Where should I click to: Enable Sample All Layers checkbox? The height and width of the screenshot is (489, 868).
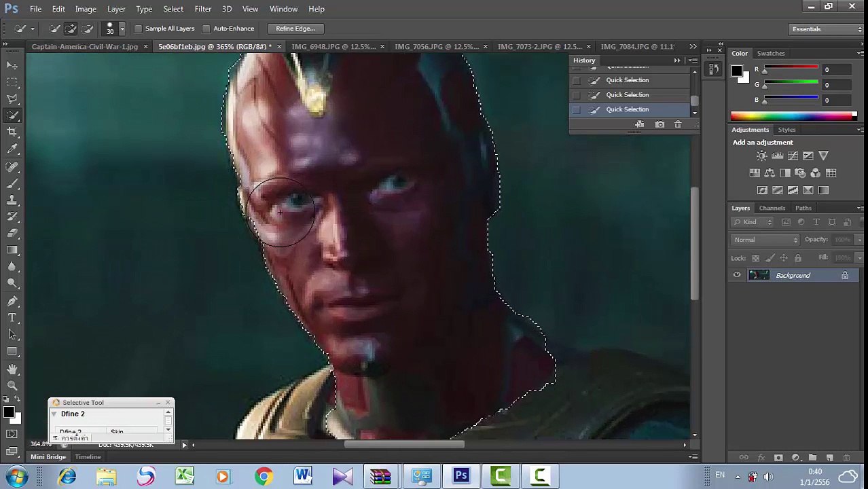(139, 29)
